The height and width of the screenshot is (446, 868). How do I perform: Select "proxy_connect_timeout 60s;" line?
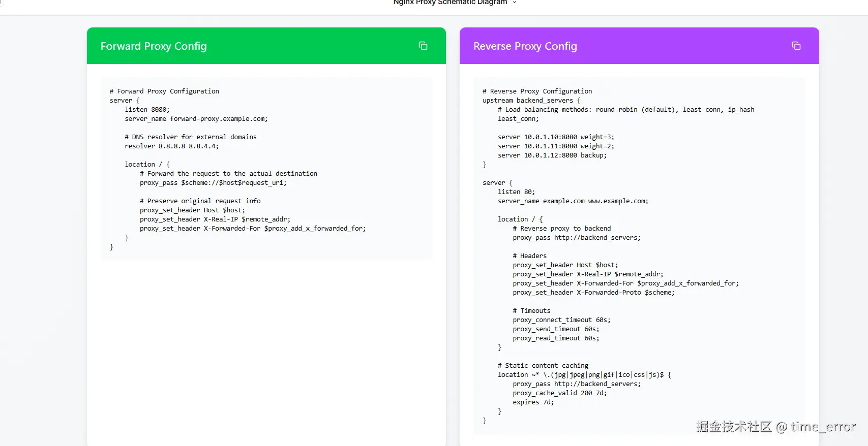point(562,320)
